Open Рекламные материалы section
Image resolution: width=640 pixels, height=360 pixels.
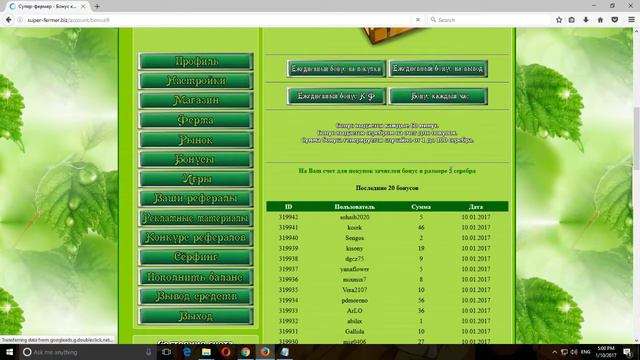point(196,218)
